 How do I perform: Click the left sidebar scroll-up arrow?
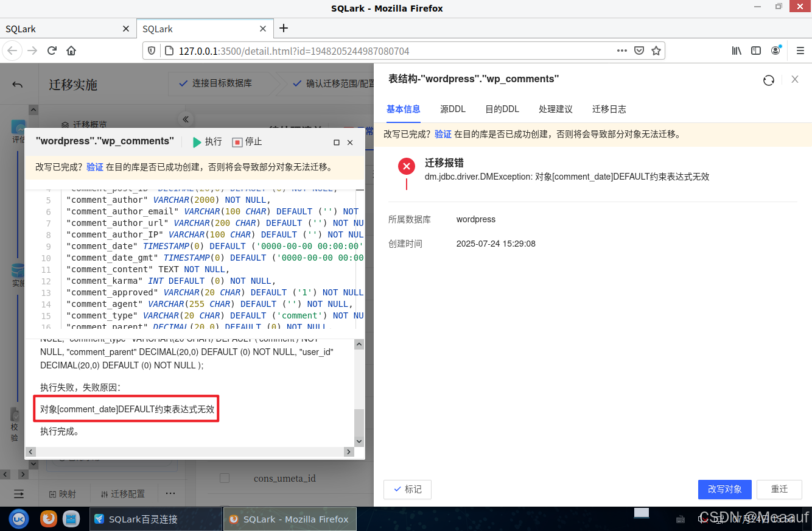[x=33, y=110]
